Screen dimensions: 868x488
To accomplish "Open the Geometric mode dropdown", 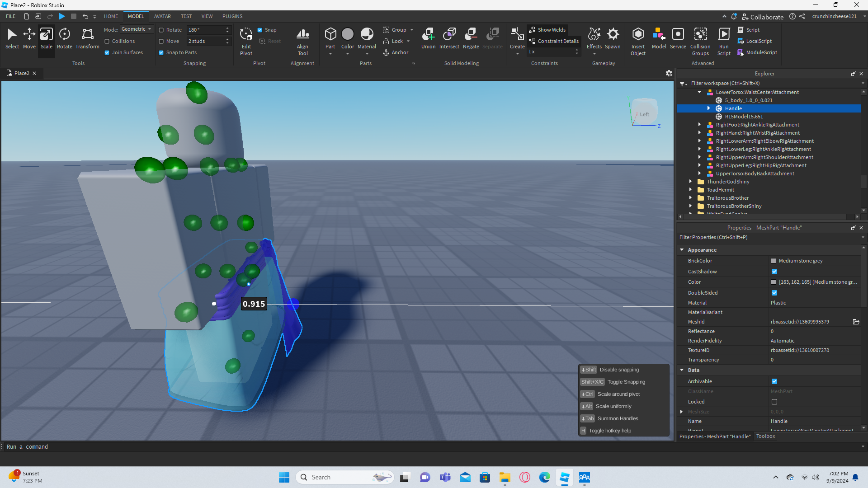I will [137, 29].
